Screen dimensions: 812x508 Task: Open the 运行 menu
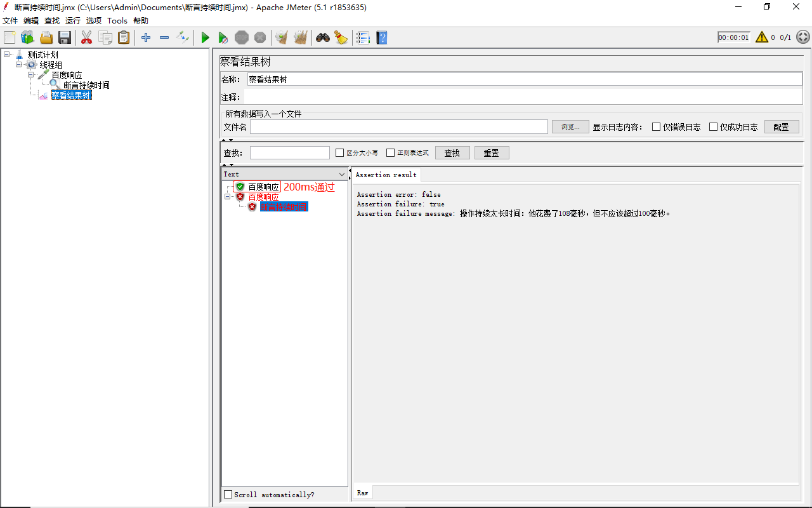tap(73, 21)
